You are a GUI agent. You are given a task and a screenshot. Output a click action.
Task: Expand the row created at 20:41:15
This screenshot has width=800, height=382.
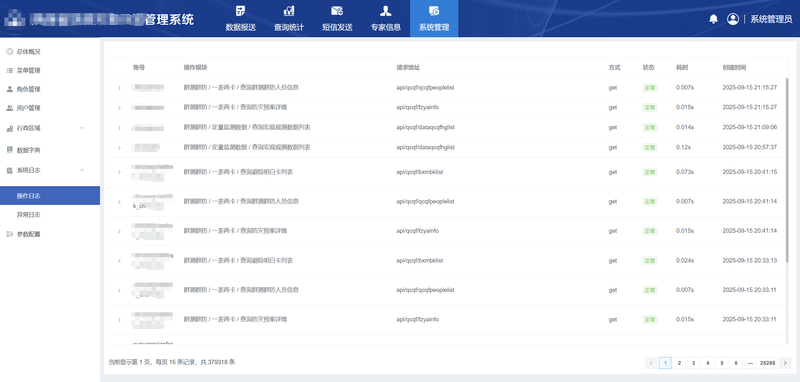point(119,172)
